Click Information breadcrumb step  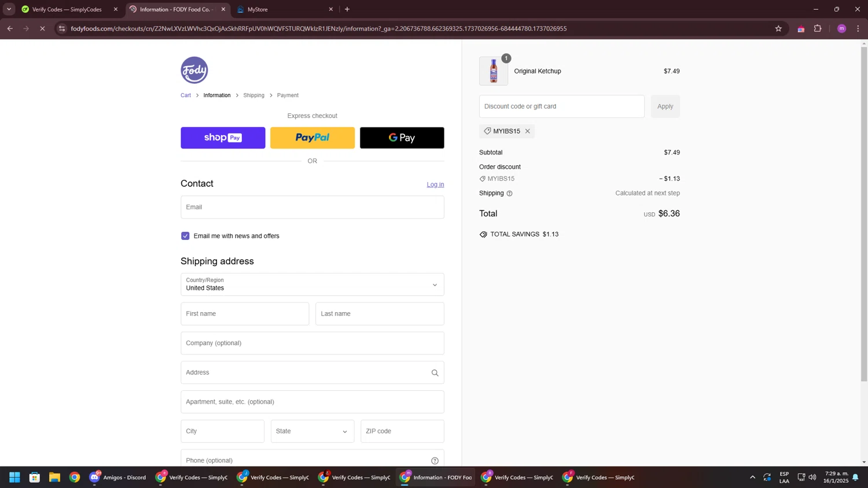217,95
